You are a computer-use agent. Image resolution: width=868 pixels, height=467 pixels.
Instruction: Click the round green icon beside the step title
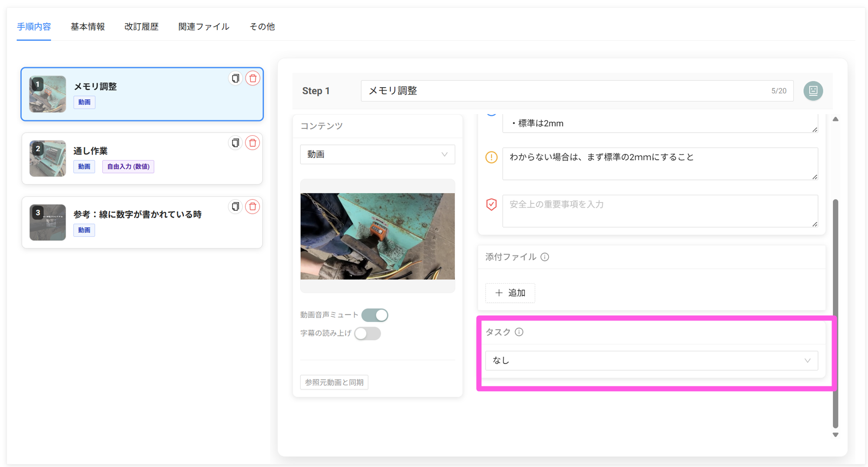click(813, 91)
